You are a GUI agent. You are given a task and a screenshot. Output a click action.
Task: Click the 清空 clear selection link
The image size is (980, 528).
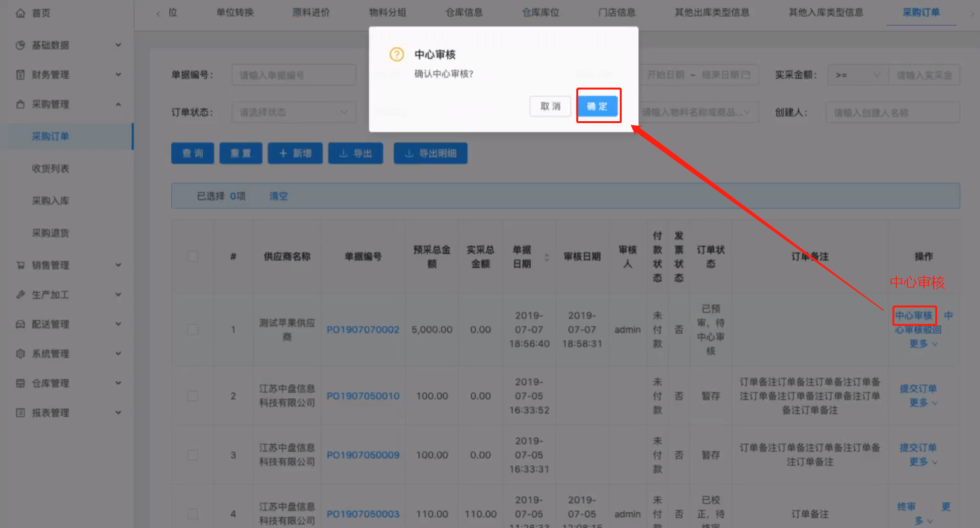pos(279,196)
